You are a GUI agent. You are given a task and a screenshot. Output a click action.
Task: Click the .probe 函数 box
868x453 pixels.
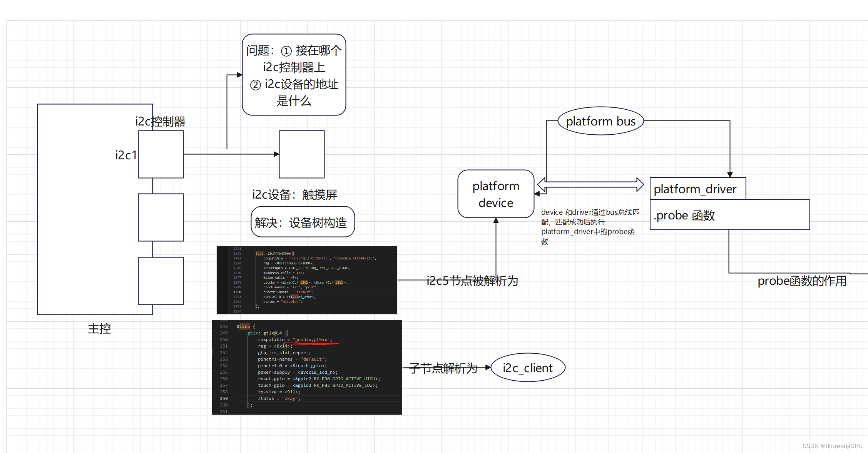(730, 215)
